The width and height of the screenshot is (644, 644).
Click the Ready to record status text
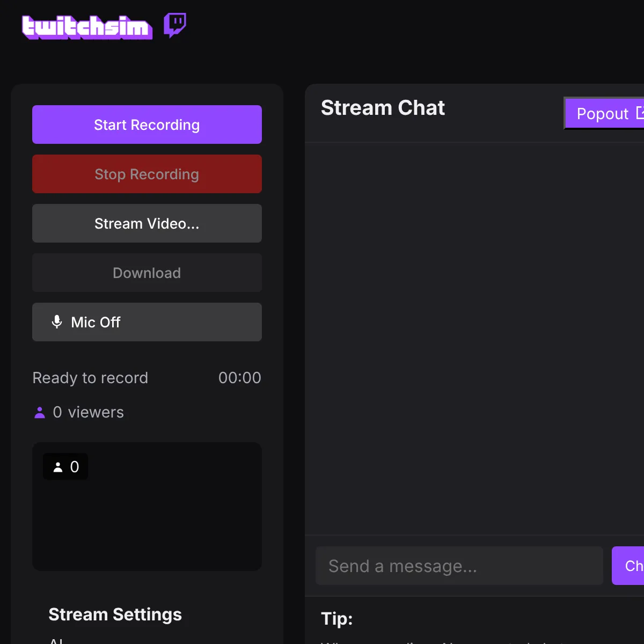pos(90,378)
